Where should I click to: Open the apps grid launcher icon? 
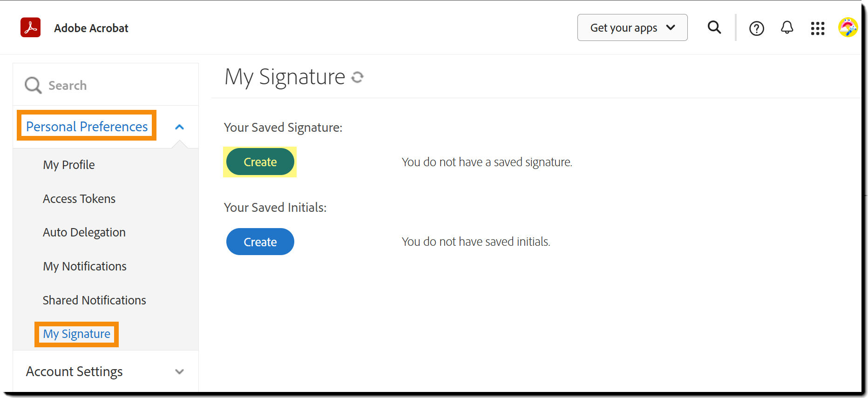click(x=817, y=28)
